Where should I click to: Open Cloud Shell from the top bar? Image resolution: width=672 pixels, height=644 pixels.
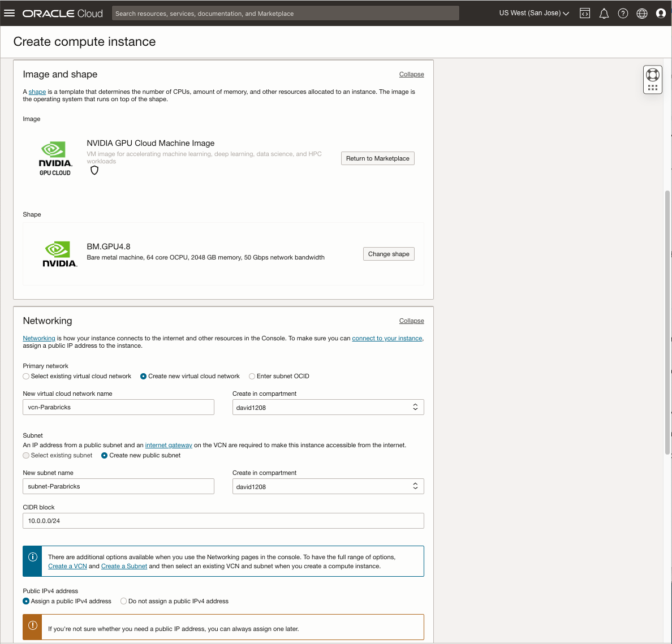(x=584, y=13)
